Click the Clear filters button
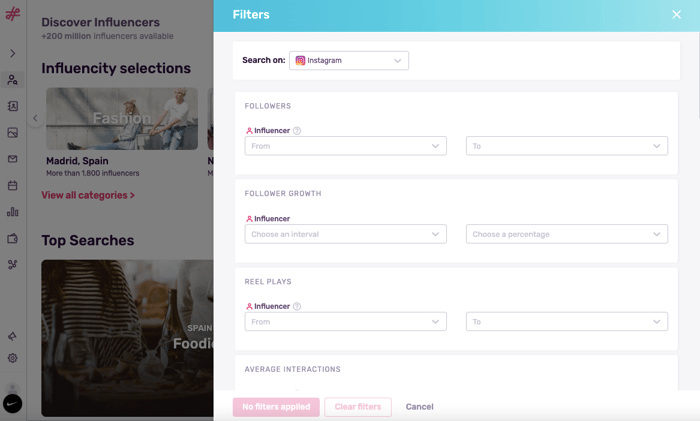Image resolution: width=700 pixels, height=421 pixels. (x=357, y=407)
